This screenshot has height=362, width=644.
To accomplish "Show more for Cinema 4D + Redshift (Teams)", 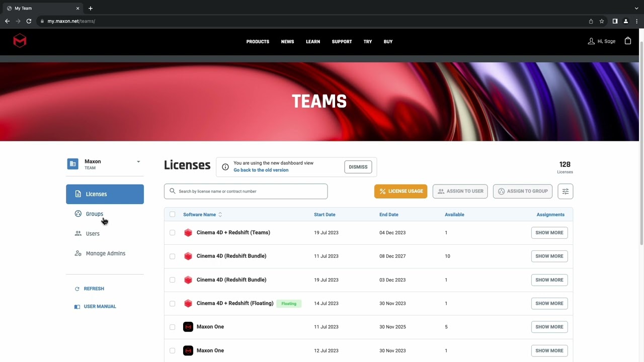I will (x=549, y=233).
